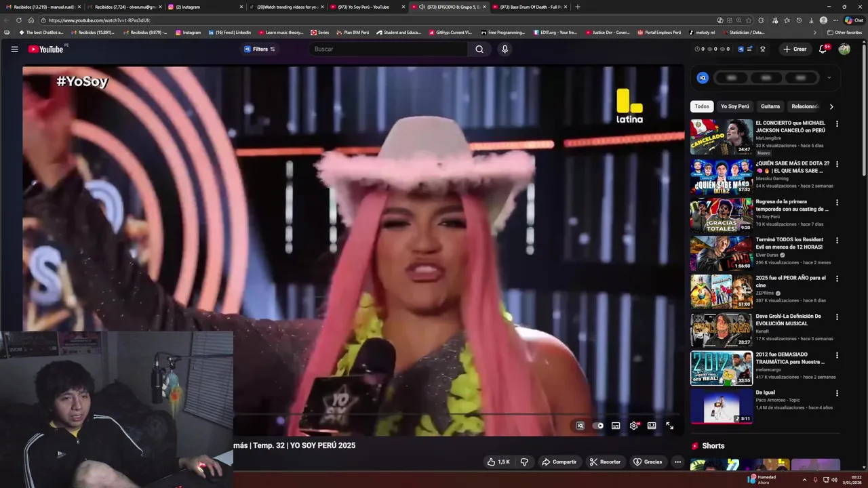Select the Yo Soy Perú filter chip

[x=734, y=106]
